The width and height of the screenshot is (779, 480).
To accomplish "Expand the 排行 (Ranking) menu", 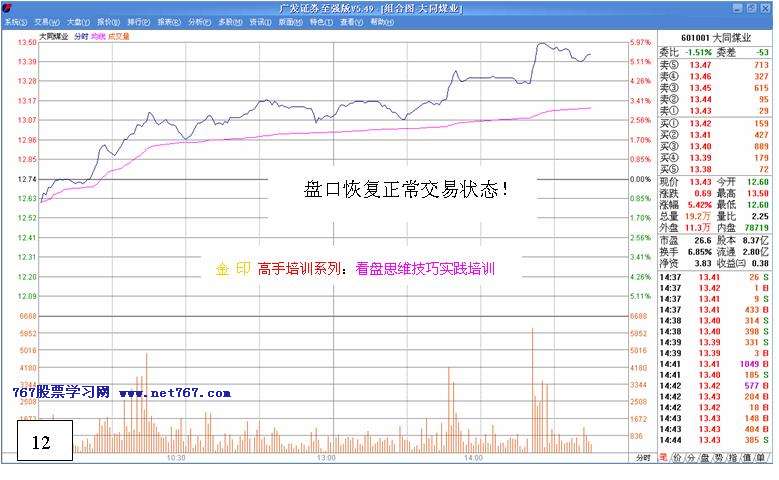I will coord(137,21).
